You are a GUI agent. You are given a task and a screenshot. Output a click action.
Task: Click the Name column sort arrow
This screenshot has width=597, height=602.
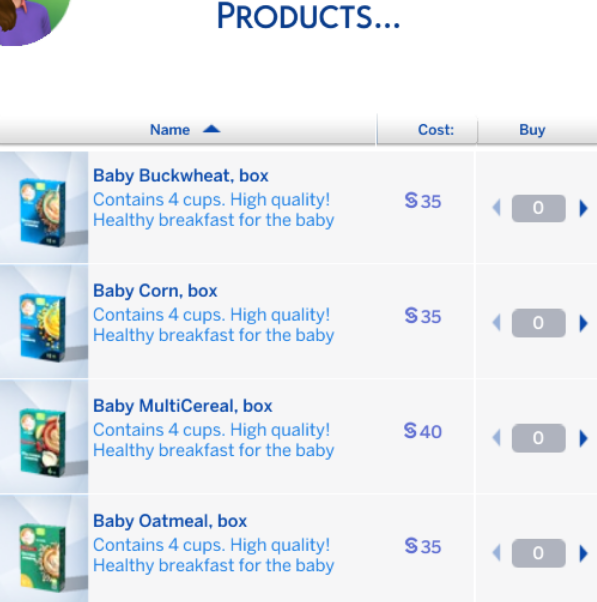[212, 129]
